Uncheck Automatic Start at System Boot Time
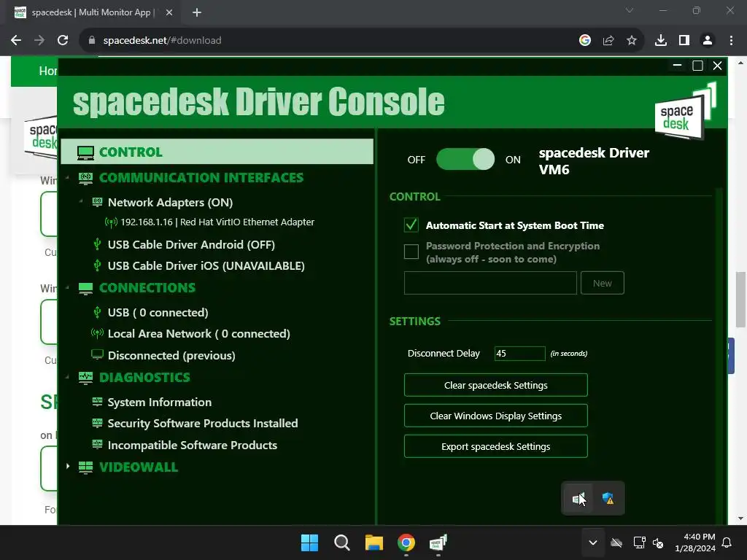The image size is (747, 560). coord(411,225)
